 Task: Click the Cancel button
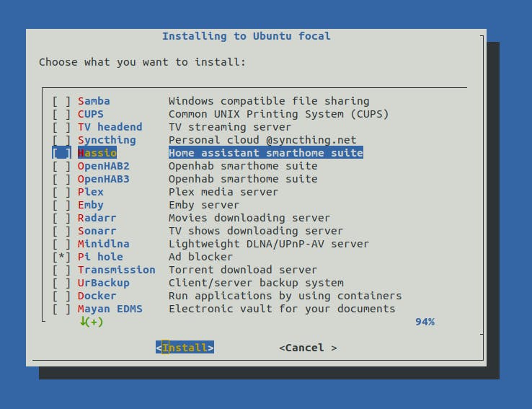point(308,348)
